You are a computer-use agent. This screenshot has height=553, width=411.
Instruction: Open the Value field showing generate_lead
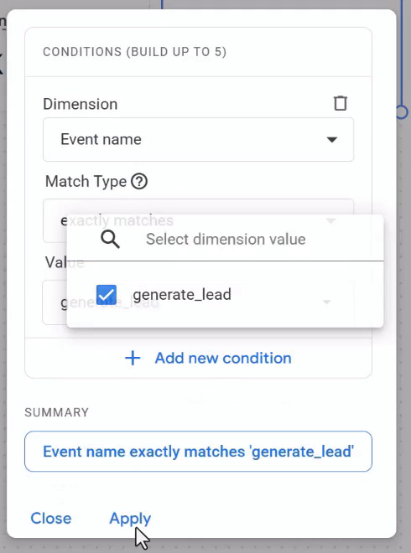click(198, 302)
